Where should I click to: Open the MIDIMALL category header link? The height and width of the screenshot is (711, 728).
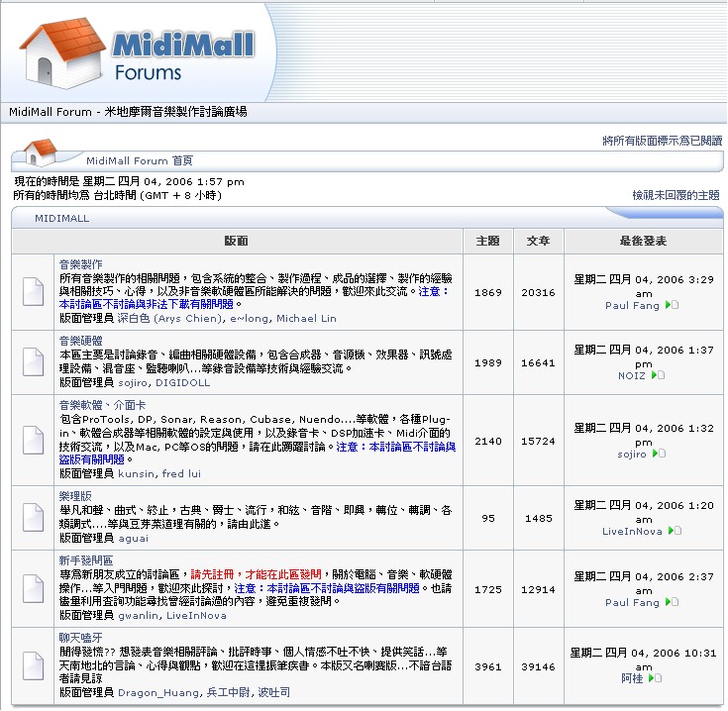(61, 218)
